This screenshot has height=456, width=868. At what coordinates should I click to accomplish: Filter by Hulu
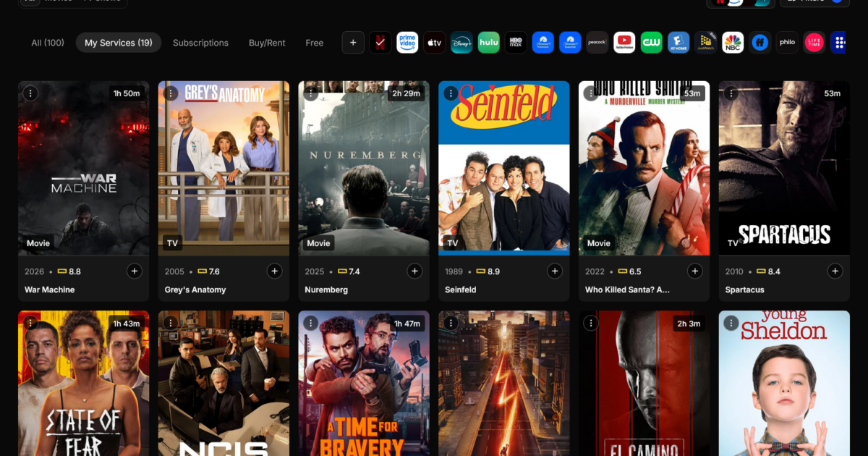tap(489, 42)
